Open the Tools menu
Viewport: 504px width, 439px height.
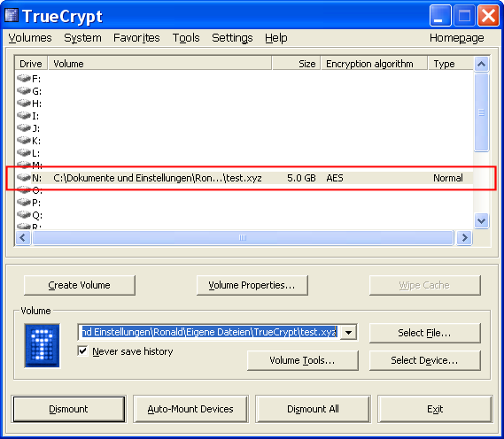point(186,38)
